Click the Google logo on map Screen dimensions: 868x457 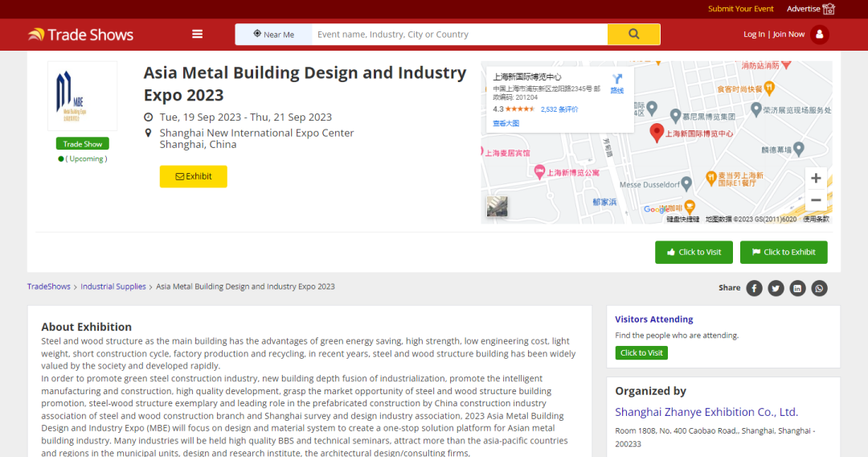point(656,209)
